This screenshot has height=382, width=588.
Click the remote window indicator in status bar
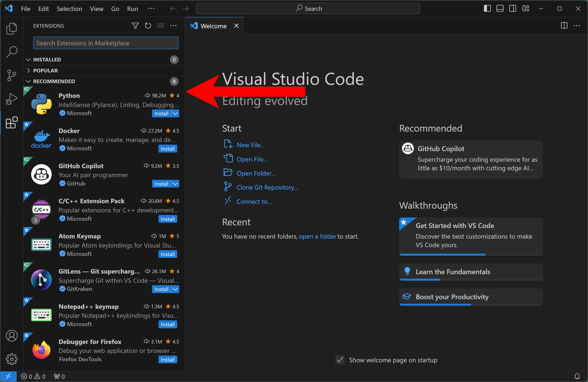click(x=8, y=376)
